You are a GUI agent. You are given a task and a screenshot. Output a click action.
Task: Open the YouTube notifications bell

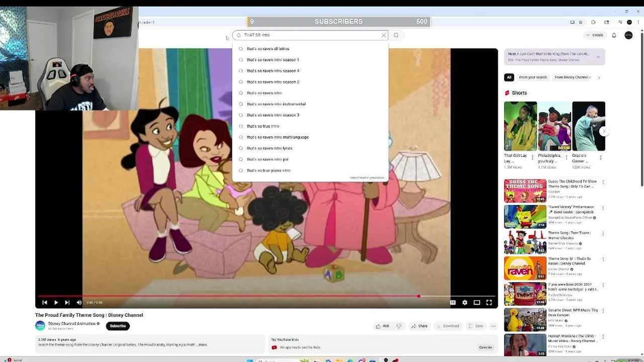(614, 35)
